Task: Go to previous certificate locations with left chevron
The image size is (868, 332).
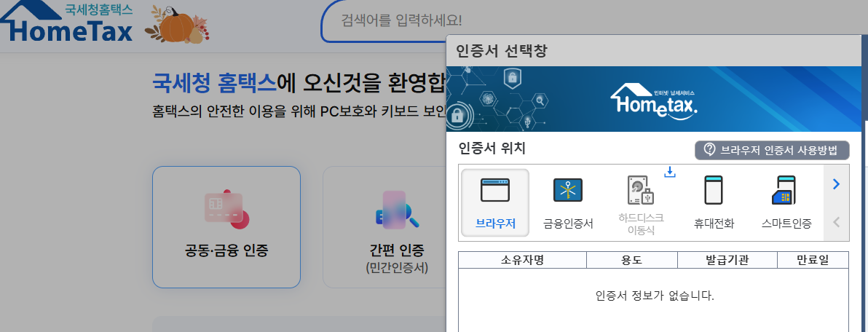Action: (837, 222)
